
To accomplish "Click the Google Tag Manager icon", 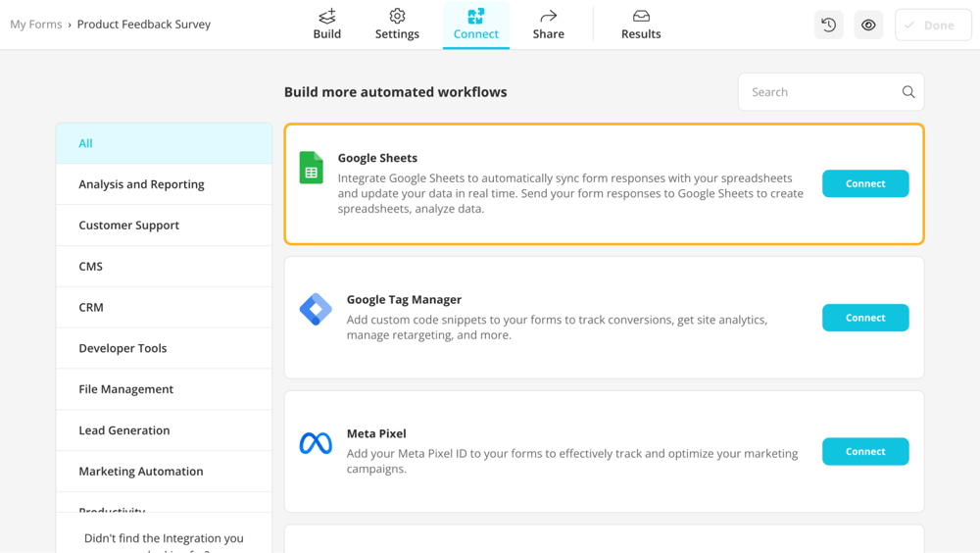I will coord(316,309).
